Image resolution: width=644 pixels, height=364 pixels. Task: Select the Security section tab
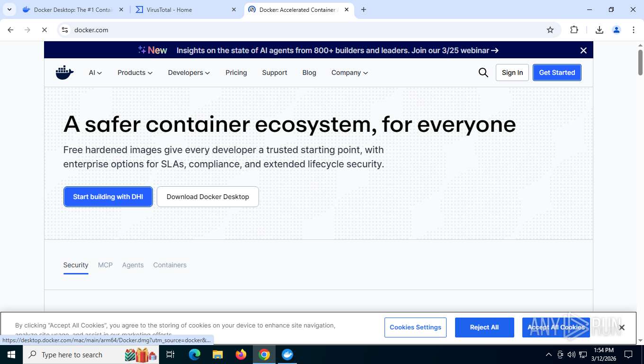pos(76,265)
